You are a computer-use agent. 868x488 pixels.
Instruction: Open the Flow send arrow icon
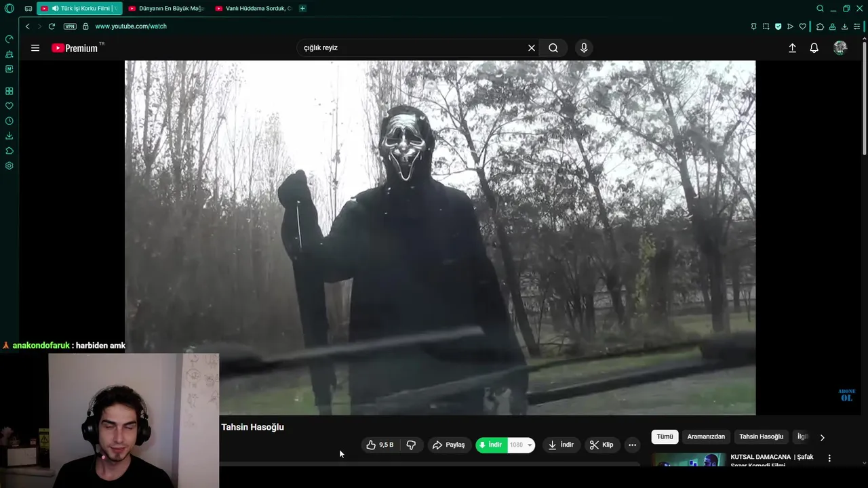pyautogui.click(x=790, y=26)
